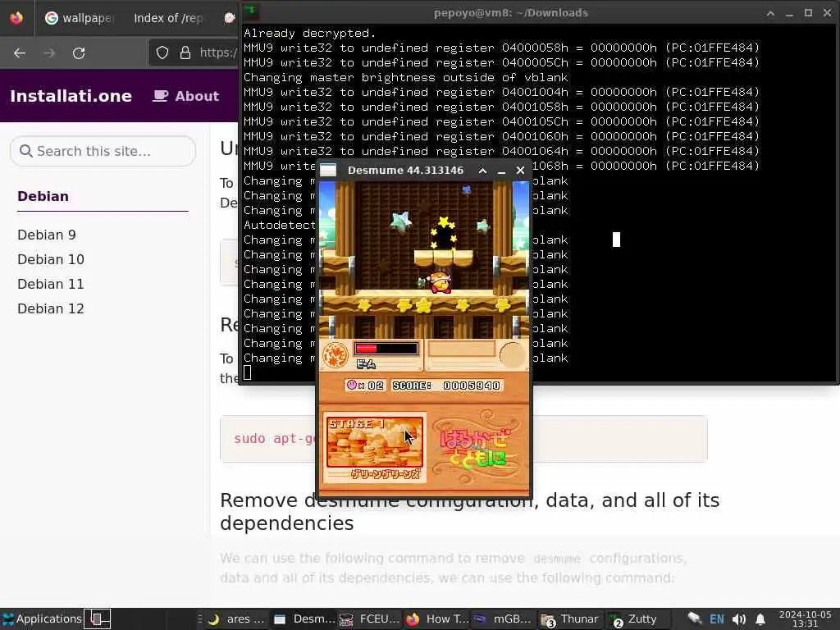
Task: Click the 'Already decrypted.' terminal line
Action: (x=310, y=33)
